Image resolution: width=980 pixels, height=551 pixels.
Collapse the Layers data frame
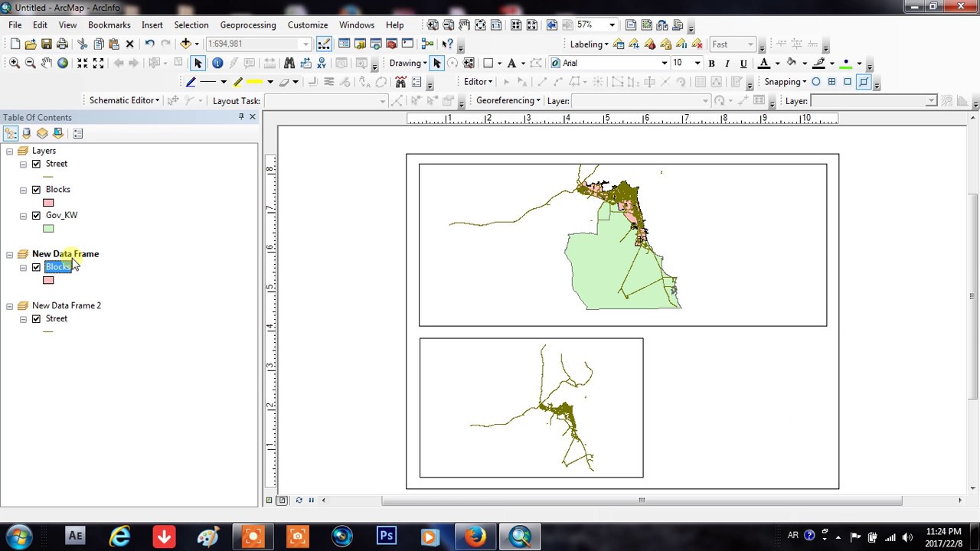[x=10, y=152]
